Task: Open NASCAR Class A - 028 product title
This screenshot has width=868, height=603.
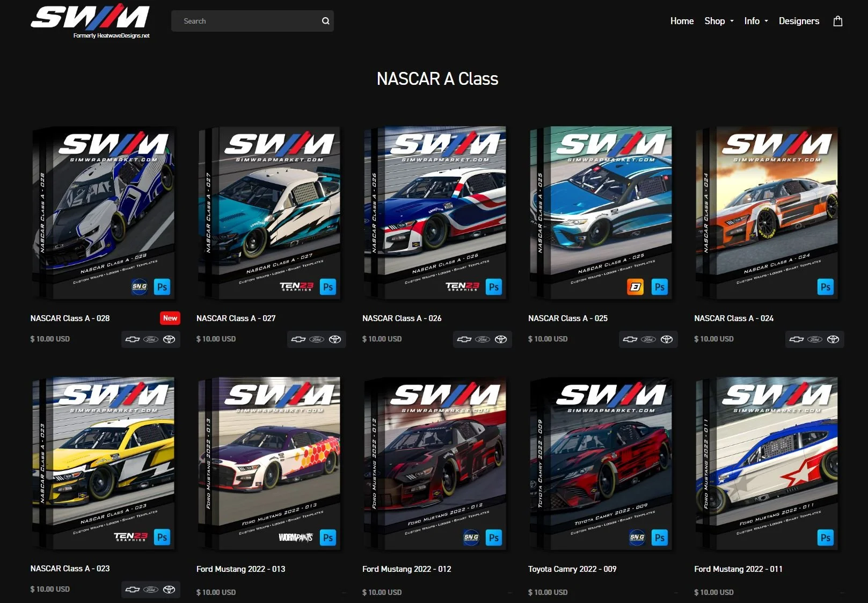Action: 70,318
